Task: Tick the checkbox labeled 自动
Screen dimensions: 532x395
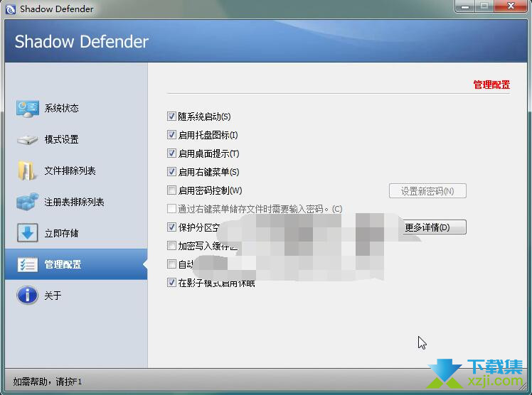Action: 171,264
